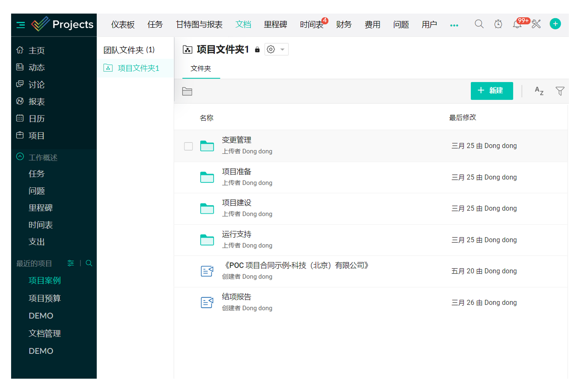Expand the three-dots more menu in top nav

click(454, 25)
